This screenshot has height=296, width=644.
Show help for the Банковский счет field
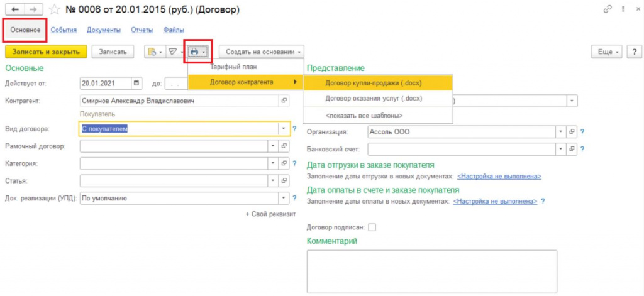point(582,149)
